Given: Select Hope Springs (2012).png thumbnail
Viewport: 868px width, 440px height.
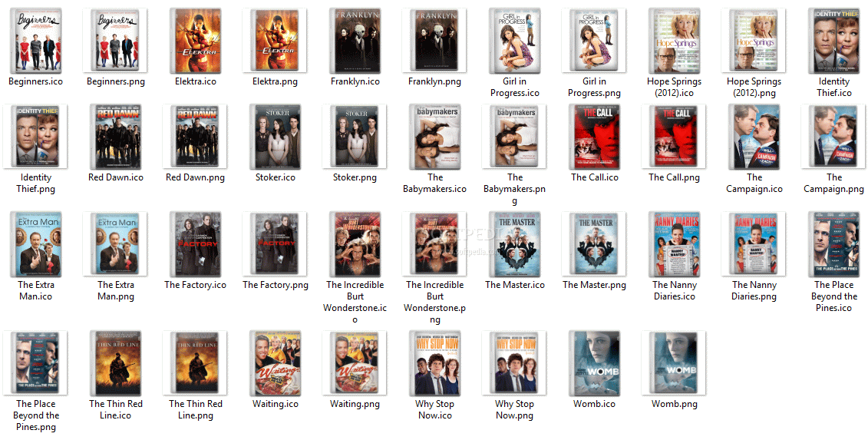Looking at the screenshot, I should click(754, 41).
